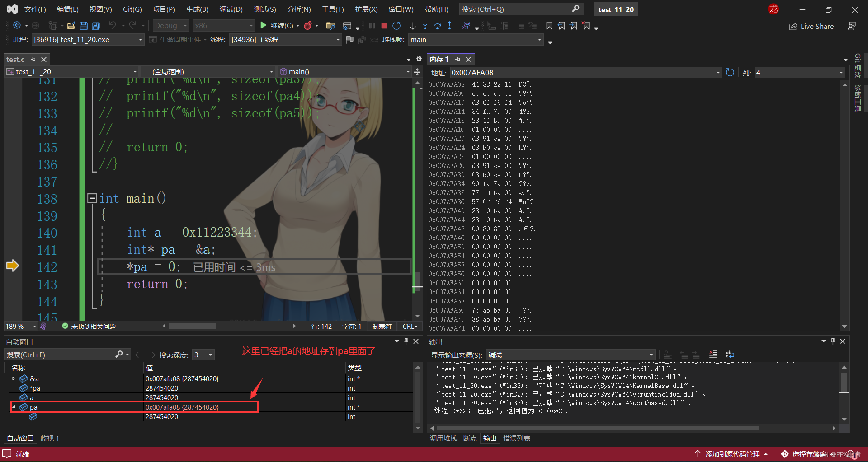
Task: Split the editor with the plus icon
Action: (417, 72)
